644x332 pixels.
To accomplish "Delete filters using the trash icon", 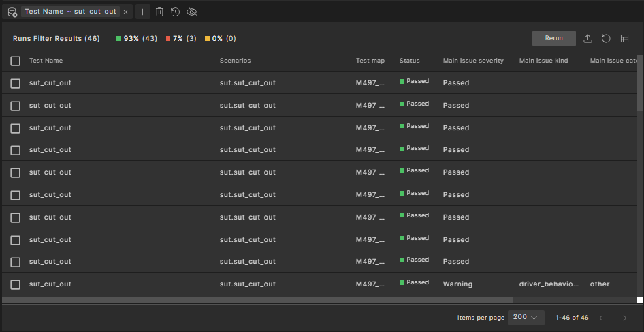I will [159, 12].
